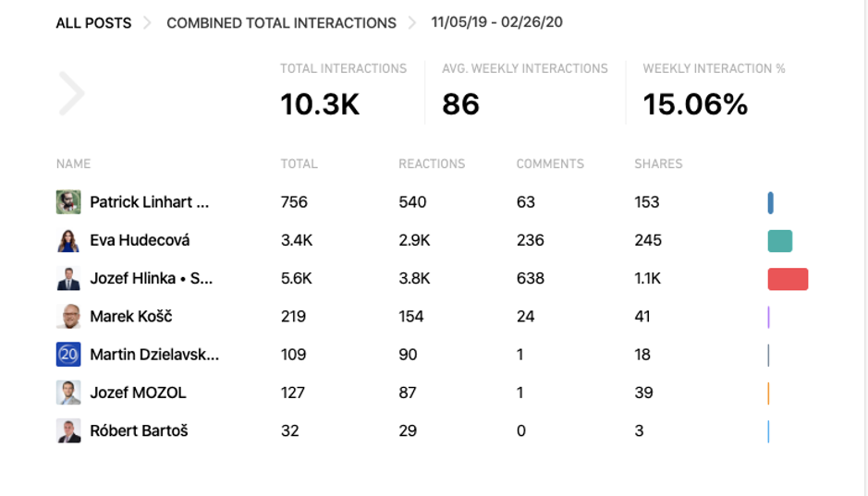The width and height of the screenshot is (868, 496).
Task: Click Róbert Bartoš's profile avatar
Action: point(68,430)
